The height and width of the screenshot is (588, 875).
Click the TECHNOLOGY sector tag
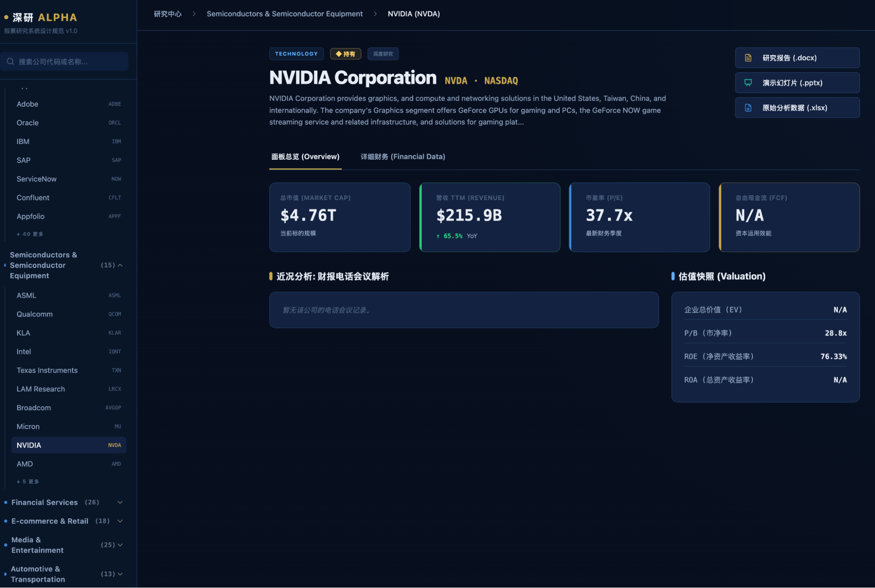[x=296, y=54]
